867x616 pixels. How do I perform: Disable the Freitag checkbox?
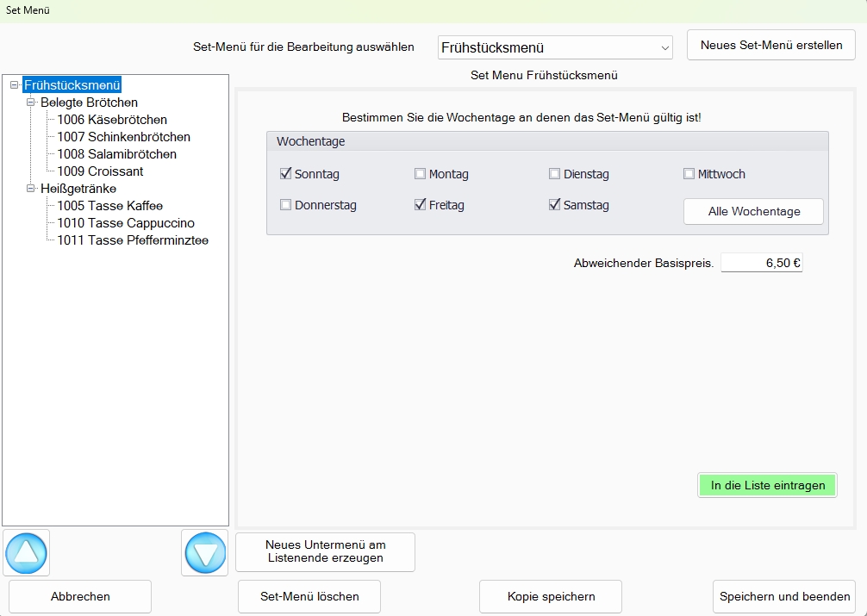pos(421,205)
